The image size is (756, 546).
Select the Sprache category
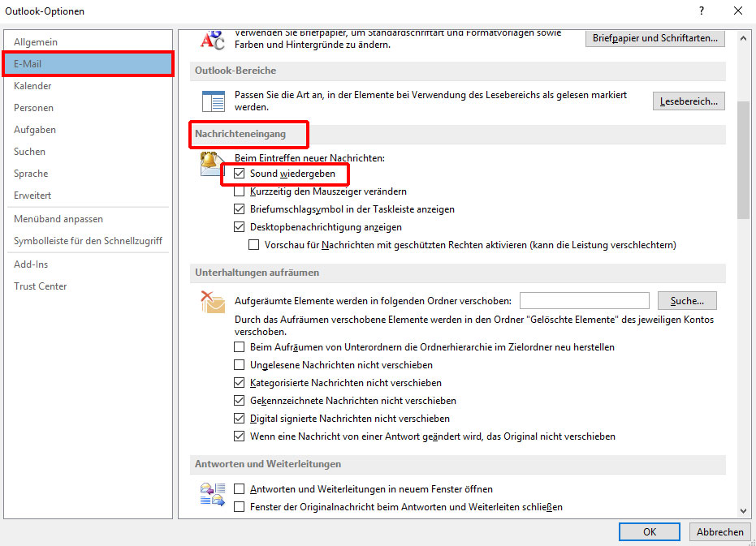89,174
